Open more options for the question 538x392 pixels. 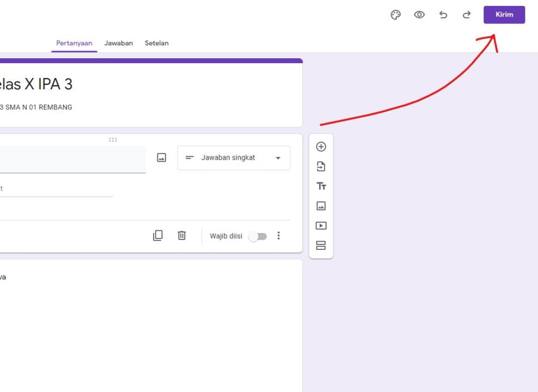(x=279, y=236)
